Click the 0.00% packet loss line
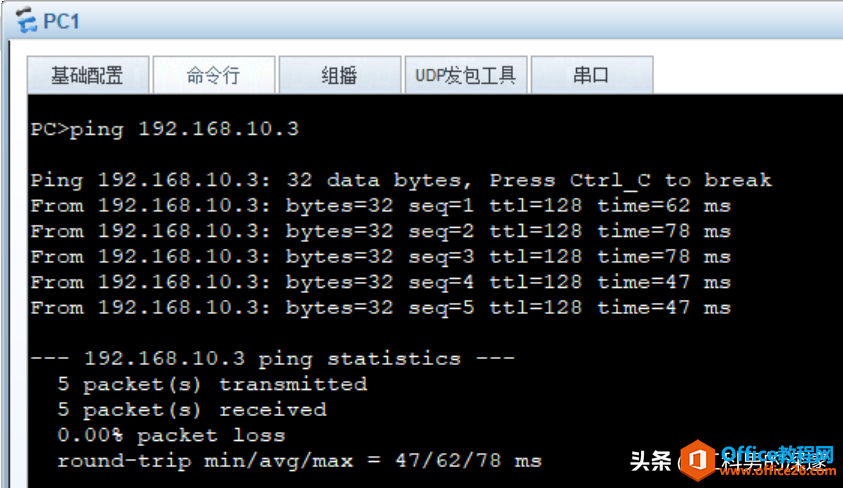Image resolution: width=843 pixels, height=488 pixels. (171, 435)
